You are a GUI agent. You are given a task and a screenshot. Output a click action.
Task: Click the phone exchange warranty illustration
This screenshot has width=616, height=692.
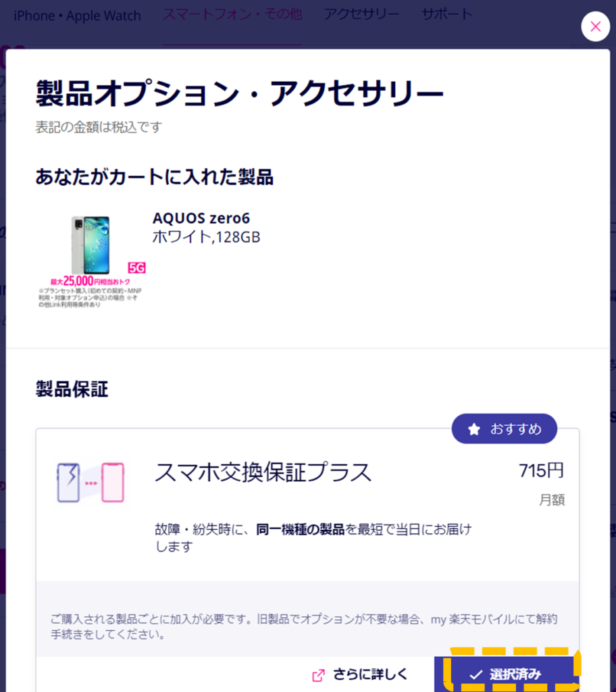point(91,483)
